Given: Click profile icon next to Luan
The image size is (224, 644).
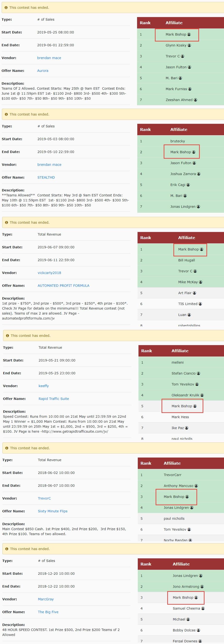Looking at the screenshot, I should (189, 315).
